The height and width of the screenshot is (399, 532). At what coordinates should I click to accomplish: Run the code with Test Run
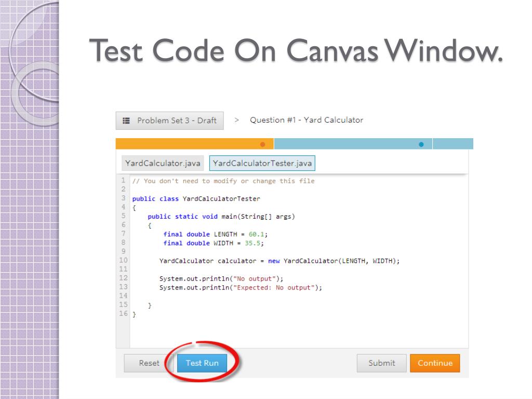tap(202, 363)
